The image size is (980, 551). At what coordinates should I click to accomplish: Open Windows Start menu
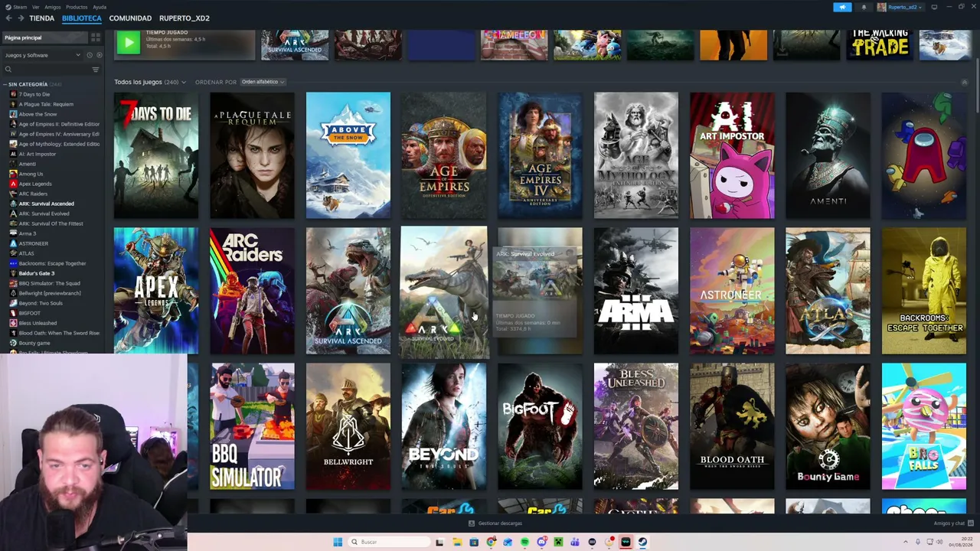pos(338,542)
